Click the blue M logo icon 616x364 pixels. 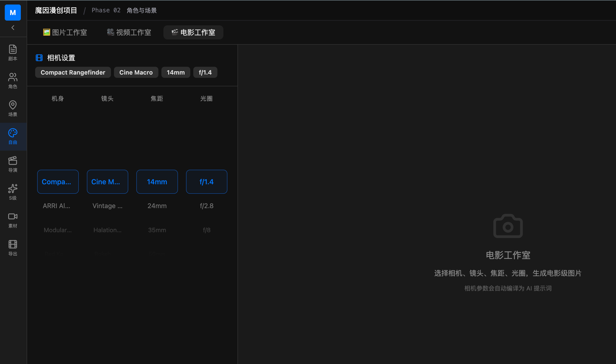point(13,12)
